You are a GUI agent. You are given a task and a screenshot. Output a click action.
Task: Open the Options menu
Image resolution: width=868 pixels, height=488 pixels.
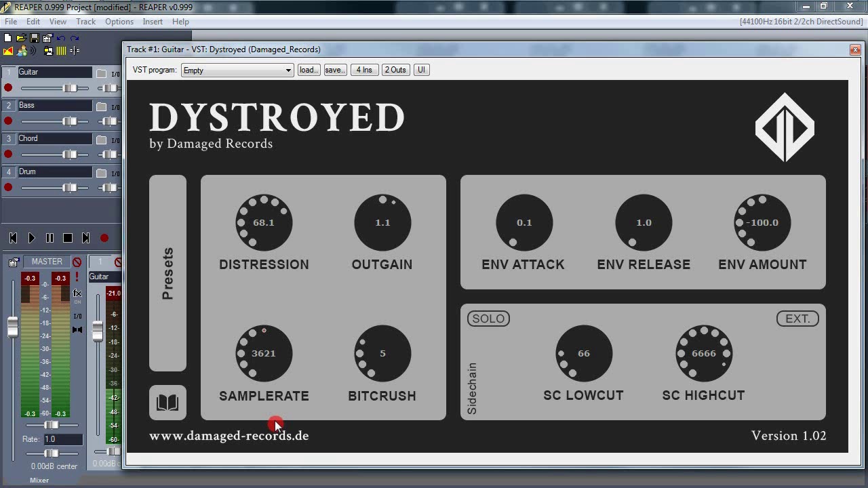(119, 22)
